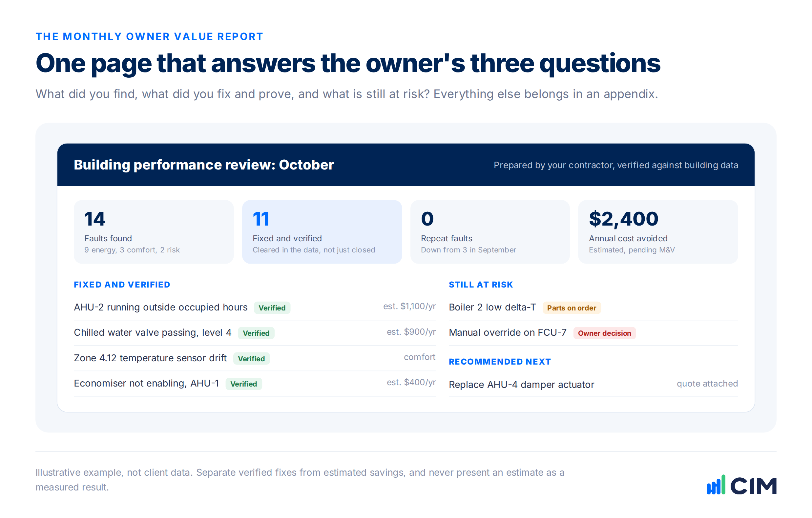Click the 'STILL AT RISK' heading
This screenshot has height=518, width=812.
tap(481, 285)
